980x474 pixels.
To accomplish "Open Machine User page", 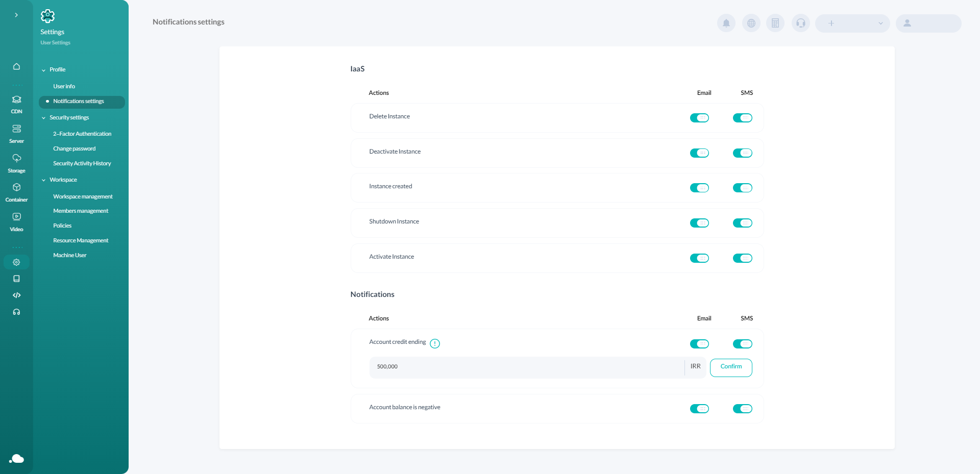I will pyautogui.click(x=70, y=255).
